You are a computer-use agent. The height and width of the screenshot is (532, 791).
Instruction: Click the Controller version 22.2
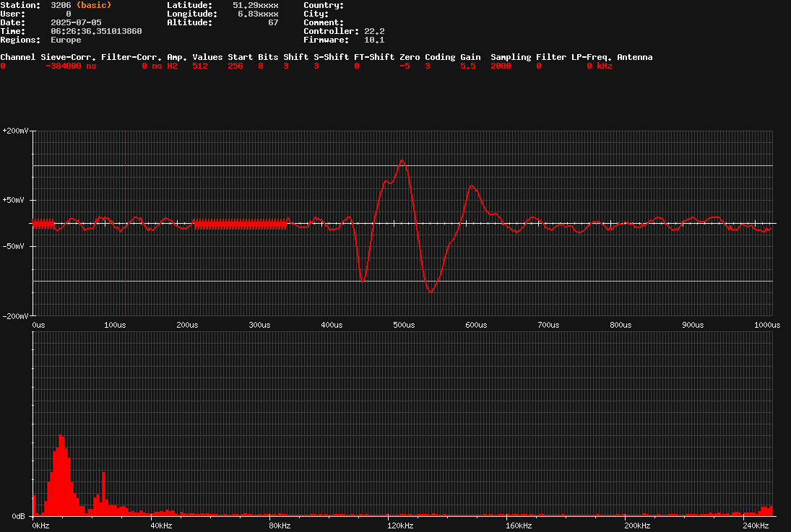tap(374, 31)
